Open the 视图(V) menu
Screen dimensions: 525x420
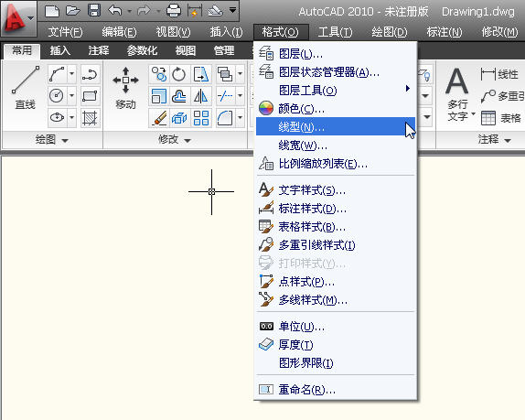point(173,32)
